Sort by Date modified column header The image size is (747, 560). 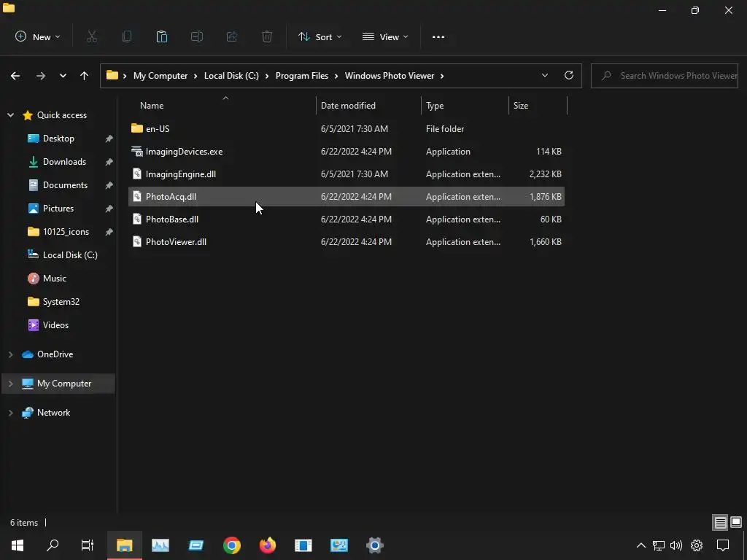tap(368, 105)
